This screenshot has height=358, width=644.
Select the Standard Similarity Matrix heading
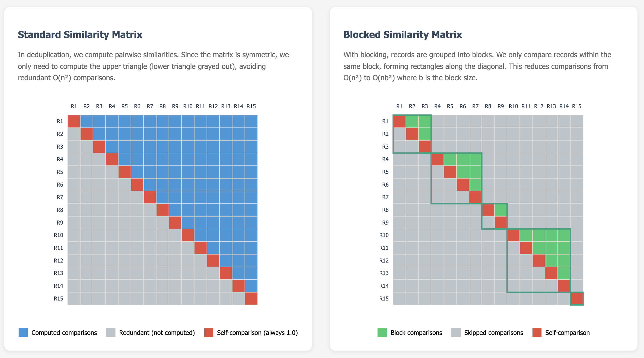[x=80, y=35]
